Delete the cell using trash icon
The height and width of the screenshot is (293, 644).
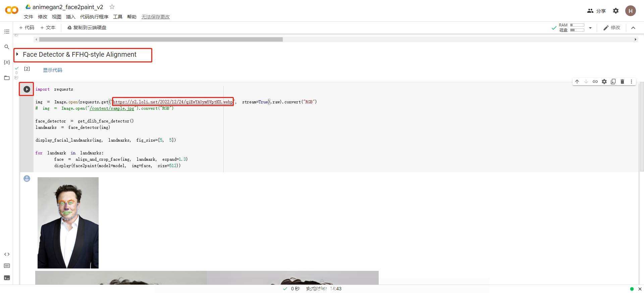622,82
